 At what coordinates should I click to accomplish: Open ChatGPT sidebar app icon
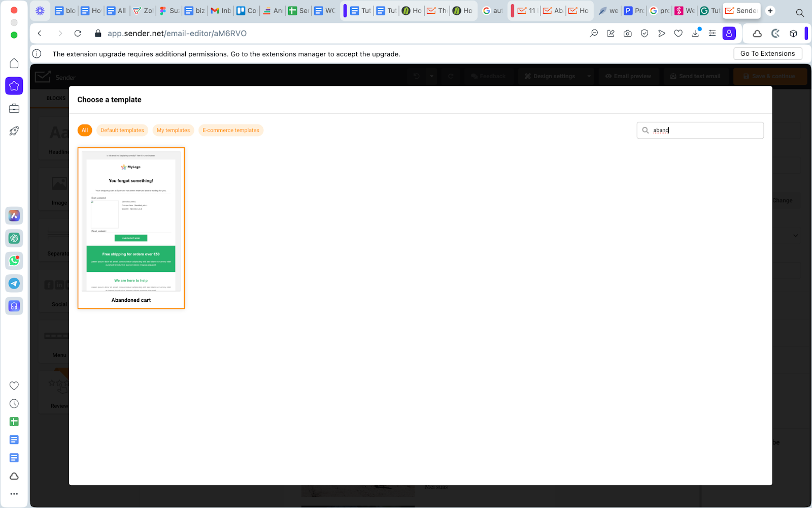point(14,238)
